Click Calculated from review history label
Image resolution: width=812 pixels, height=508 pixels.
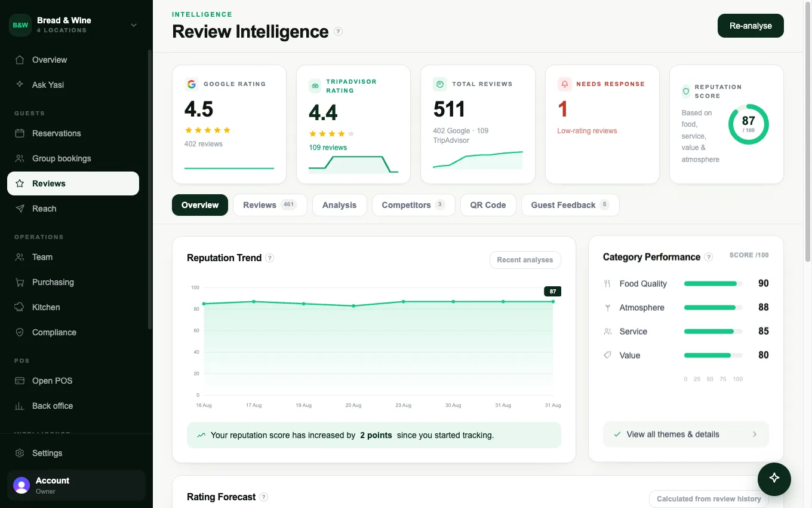pos(709,499)
